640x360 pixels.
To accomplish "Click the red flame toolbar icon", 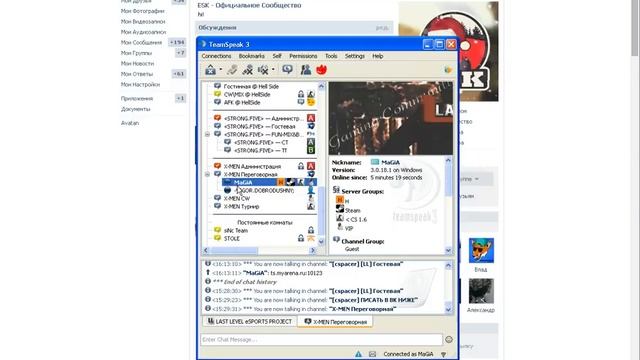I will point(322,70).
